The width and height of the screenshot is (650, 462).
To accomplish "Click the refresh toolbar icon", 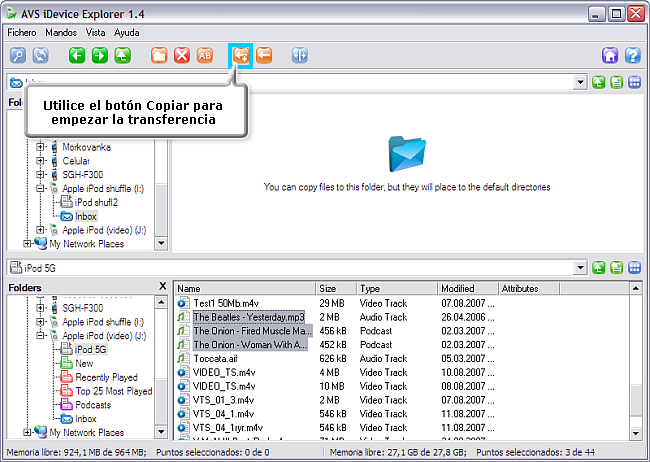I will 41,55.
